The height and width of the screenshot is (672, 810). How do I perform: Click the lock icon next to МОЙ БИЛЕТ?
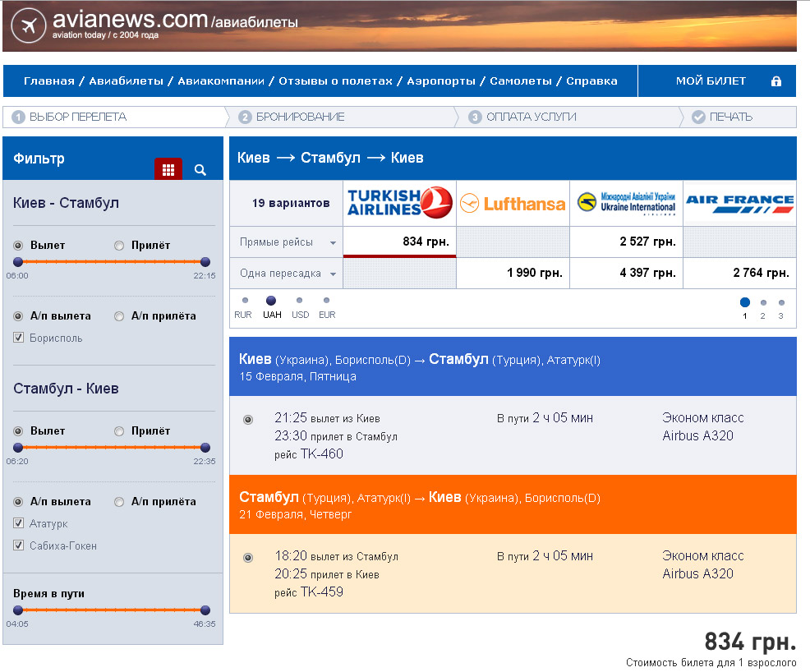tap(775, 81)
